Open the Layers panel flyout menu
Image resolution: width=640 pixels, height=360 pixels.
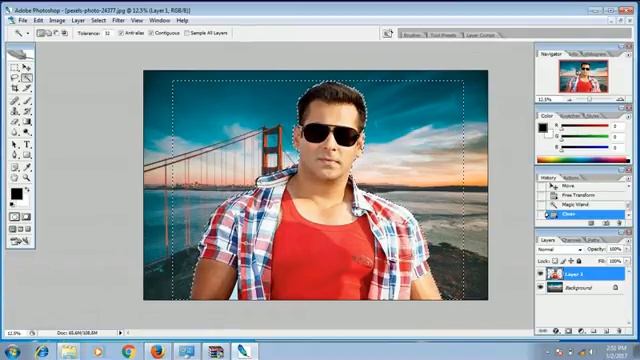[628, 240]
